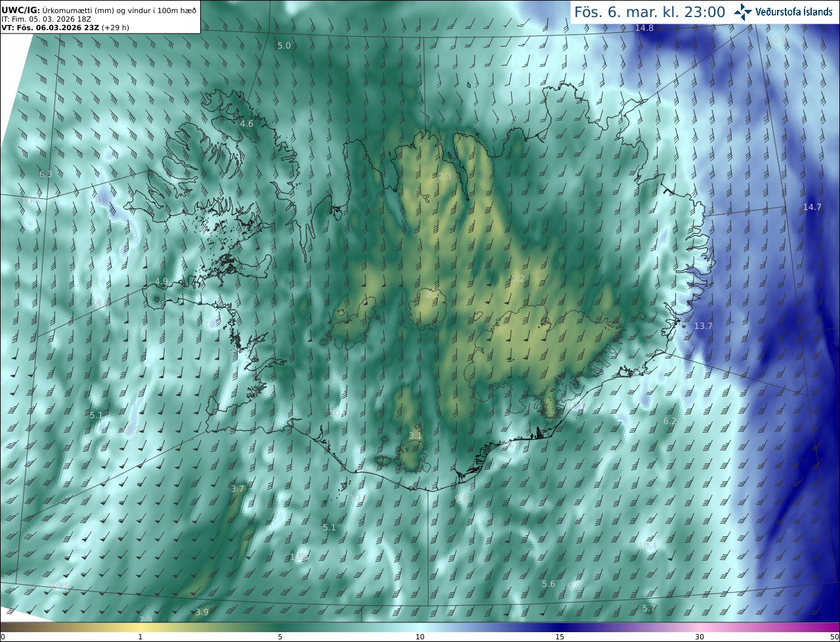Select the 4.6 value over the Westfjords
Image resolution: width=840 pixels, height=642 pixels.
point(246,123)
